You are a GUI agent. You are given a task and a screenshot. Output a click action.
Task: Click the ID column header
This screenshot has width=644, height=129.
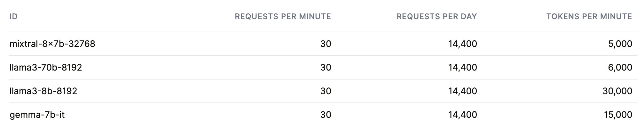coord(13,16)
